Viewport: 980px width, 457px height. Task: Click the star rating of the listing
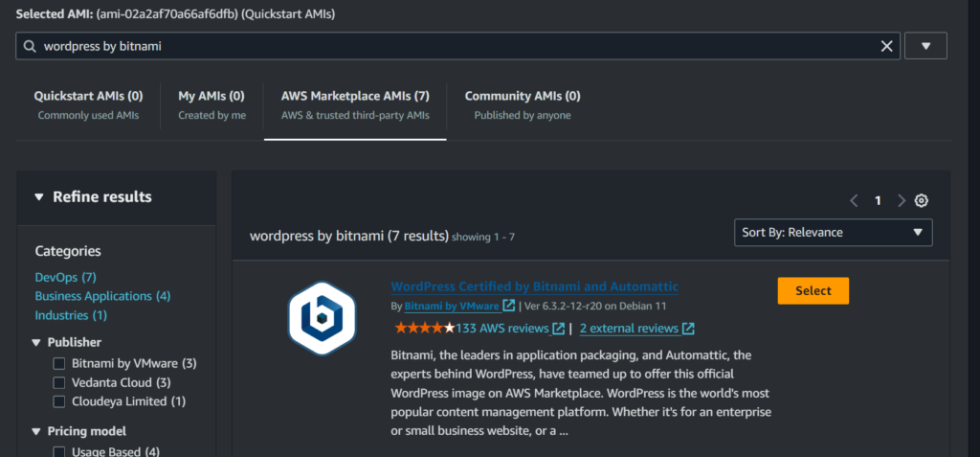coord(424,328)
